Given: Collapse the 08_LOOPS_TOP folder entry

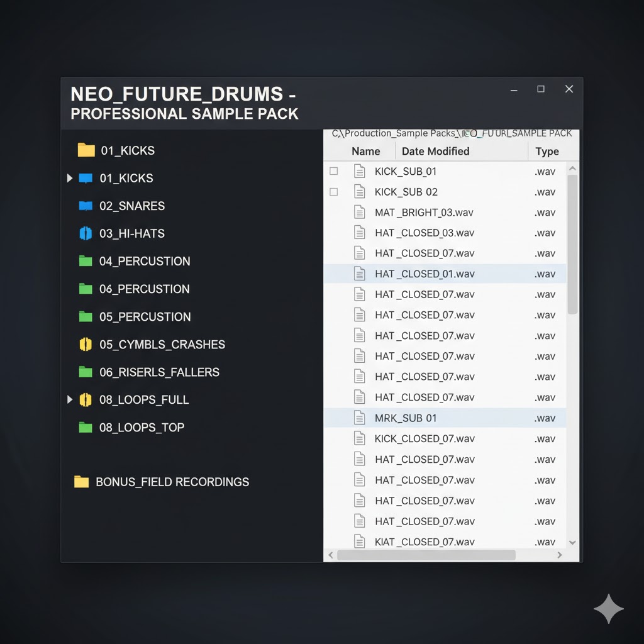Looking at the screenshot, I should point(86,427).
